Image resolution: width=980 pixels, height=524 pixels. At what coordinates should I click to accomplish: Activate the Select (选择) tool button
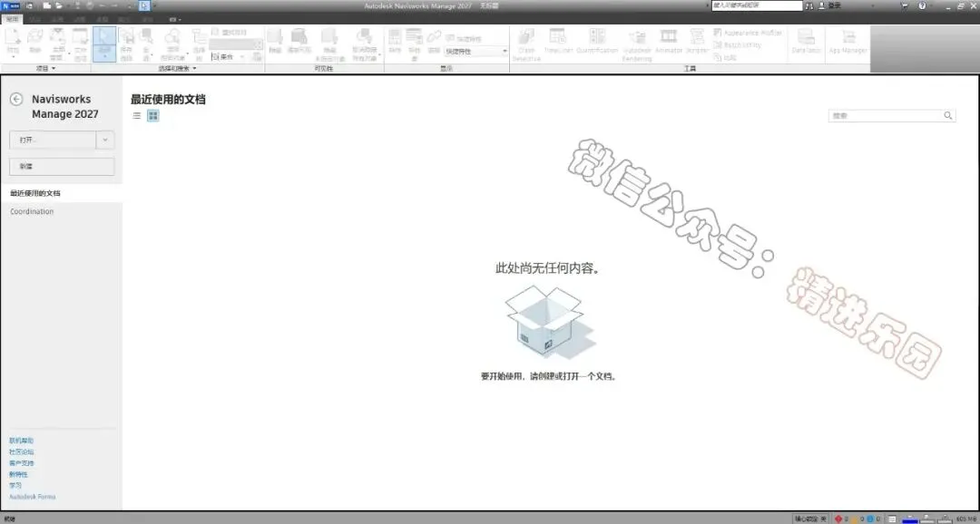click(104, 44)
